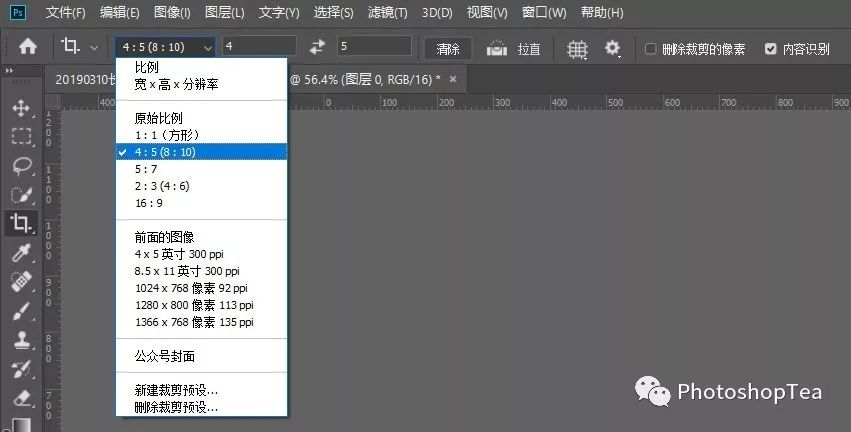
Task: Open the 帮助(H) menu
Action: pyautogui.click(x=602, y=12)
